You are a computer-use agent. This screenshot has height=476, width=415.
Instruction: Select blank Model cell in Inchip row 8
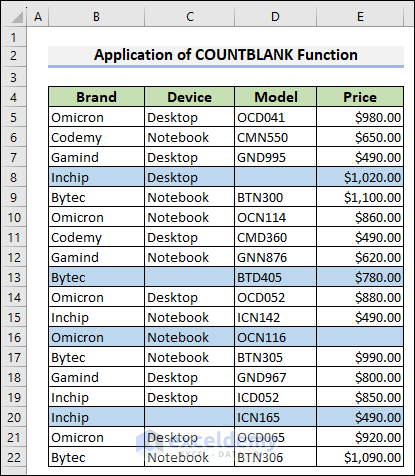pos(275,177)
